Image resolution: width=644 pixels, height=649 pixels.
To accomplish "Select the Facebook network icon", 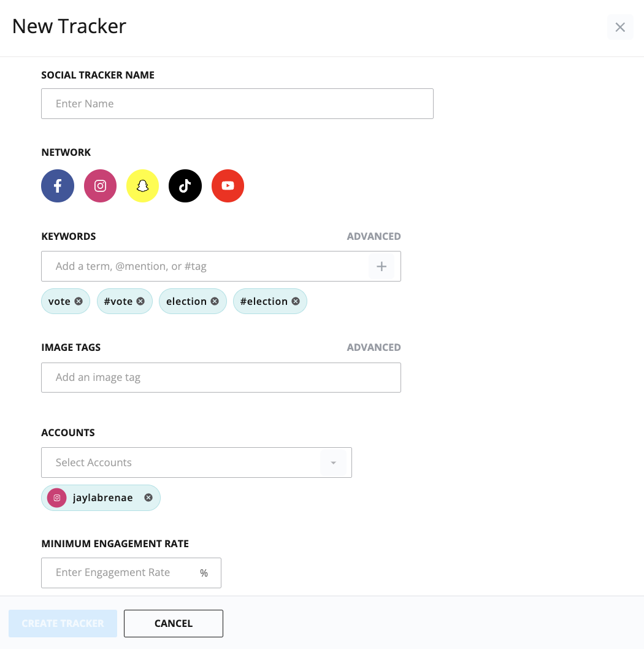I will pyautogui.click(x=58, y=186).
